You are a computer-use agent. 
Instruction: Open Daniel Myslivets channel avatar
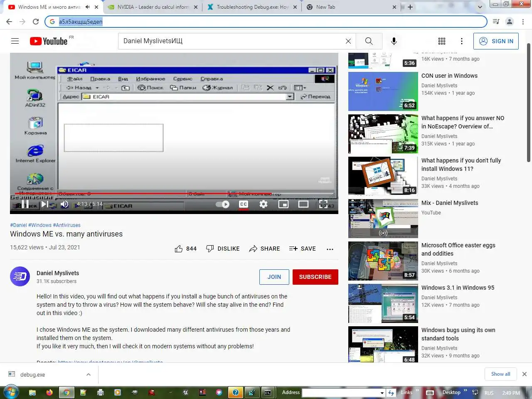20,276
